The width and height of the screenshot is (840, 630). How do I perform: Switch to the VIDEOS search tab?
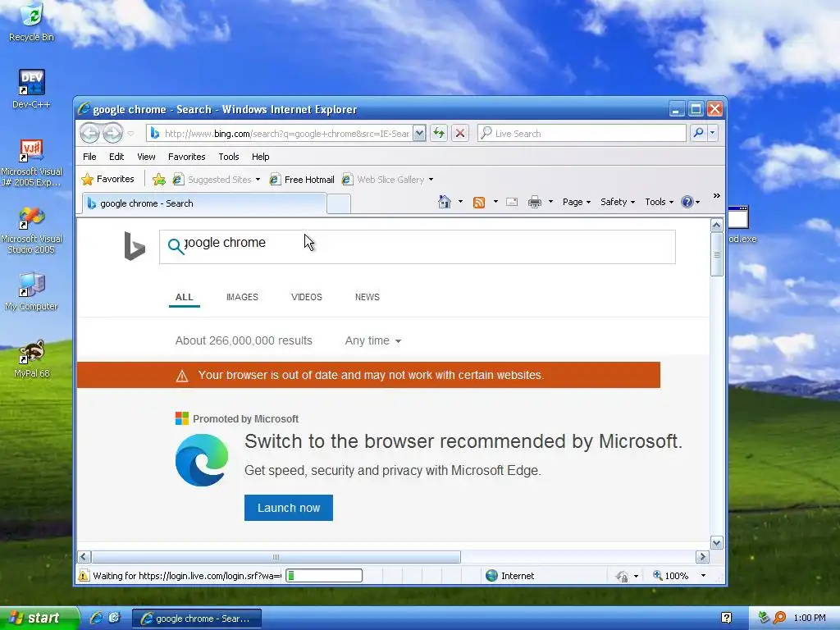point(307,297)
